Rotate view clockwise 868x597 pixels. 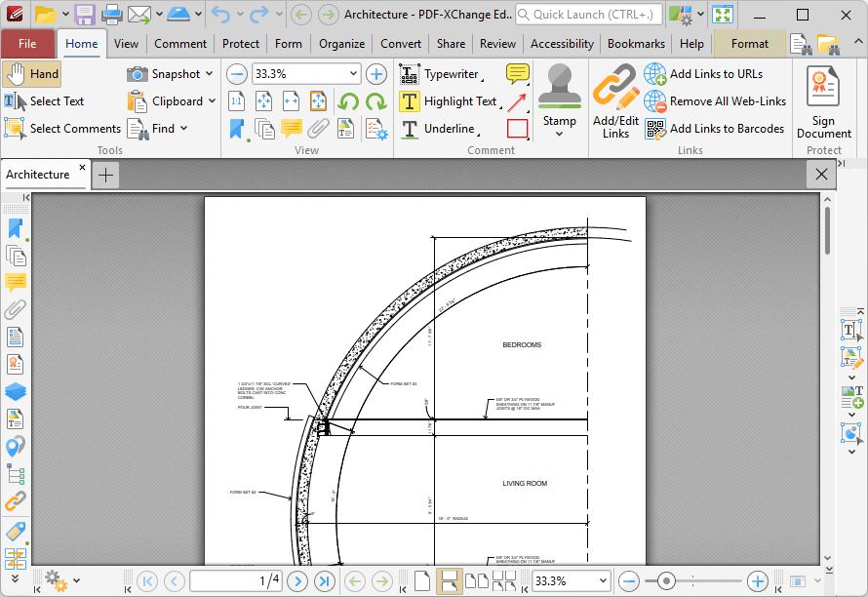coord(376,101)
